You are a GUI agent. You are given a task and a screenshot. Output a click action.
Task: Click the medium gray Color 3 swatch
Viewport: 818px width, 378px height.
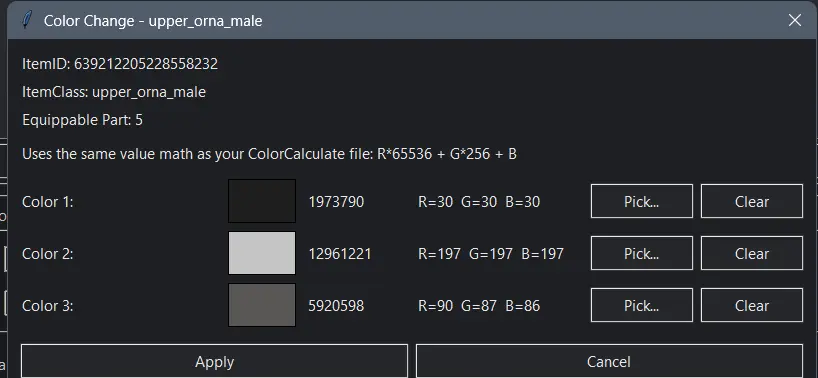(262, 305)
